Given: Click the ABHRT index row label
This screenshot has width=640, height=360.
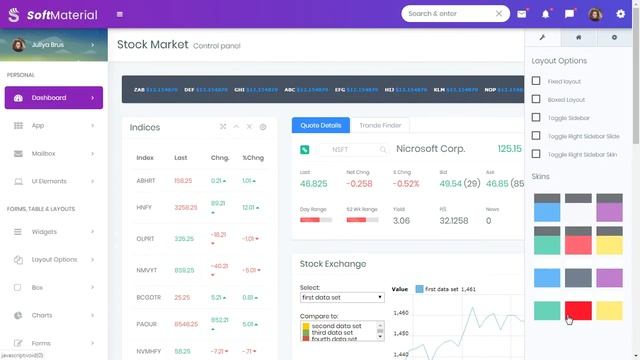Looking at the screenshot, I should [x=146, y=181].
